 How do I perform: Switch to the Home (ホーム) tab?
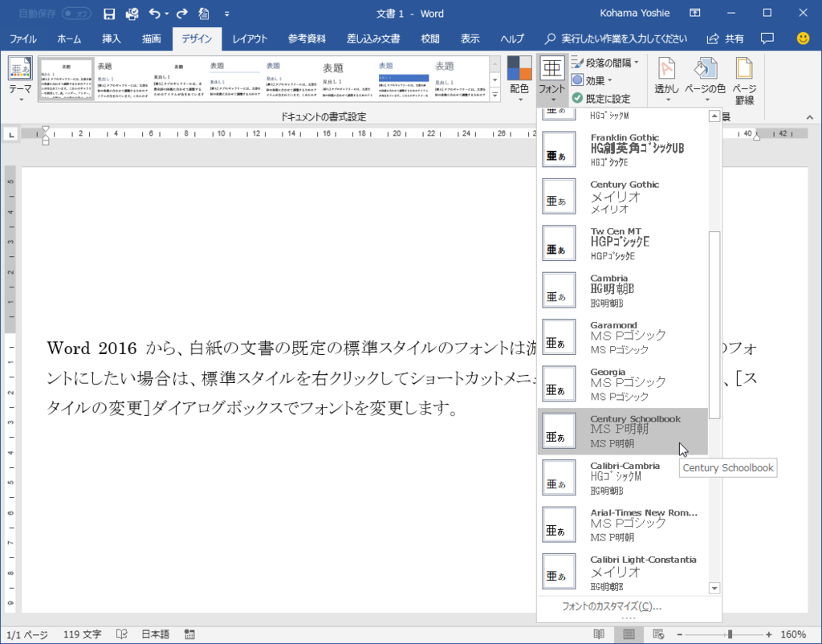pos(69,39)
